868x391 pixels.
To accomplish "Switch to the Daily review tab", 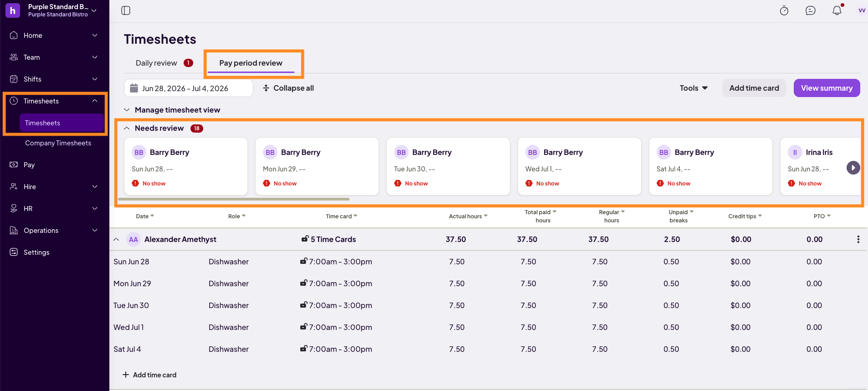I will pyautogui.click(x=164, y=63).
